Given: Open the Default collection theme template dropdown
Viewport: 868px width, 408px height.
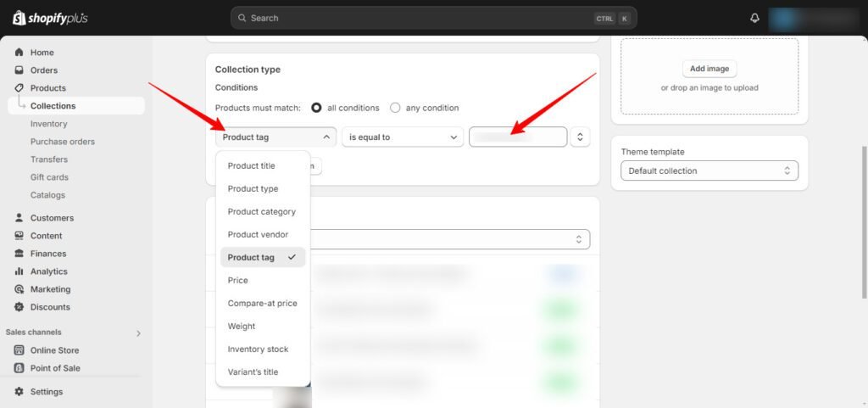Looking at the screenshot, I should coord(709,170).
